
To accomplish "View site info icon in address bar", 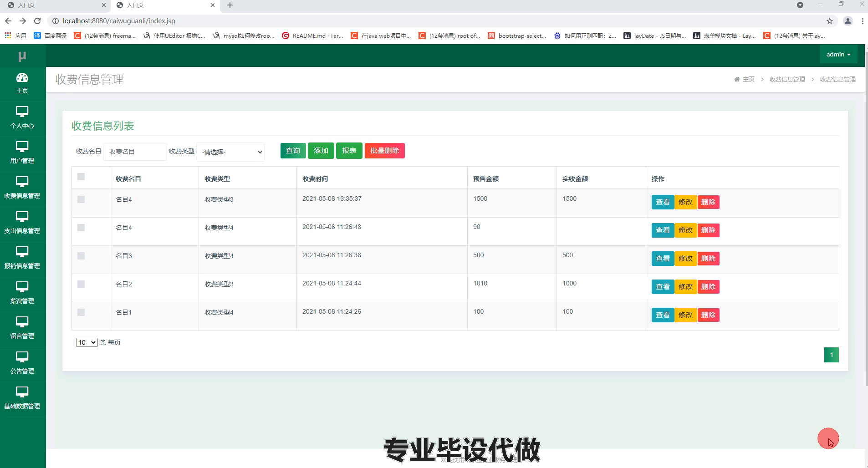I will click(56, 21).
